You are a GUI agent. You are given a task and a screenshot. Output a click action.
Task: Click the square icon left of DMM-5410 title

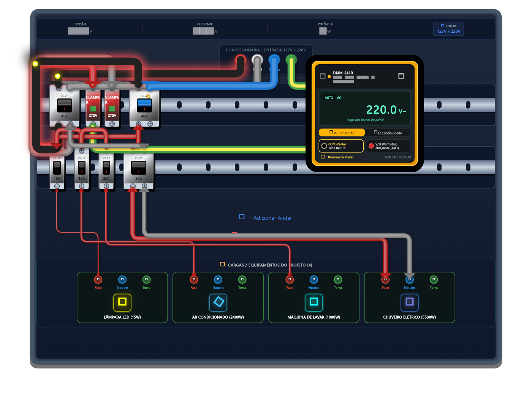click(x=323, y=76)
